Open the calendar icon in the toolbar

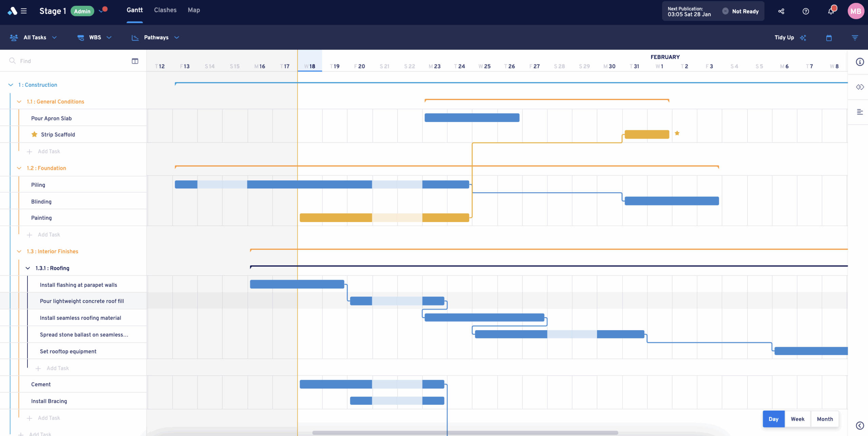point(829,38)
